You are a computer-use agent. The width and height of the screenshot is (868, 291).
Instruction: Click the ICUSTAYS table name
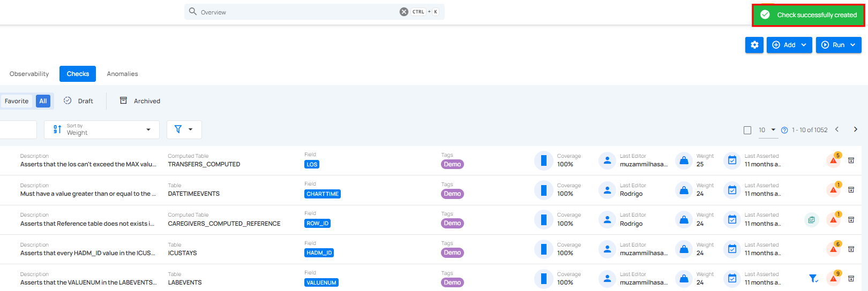(182, 253)
